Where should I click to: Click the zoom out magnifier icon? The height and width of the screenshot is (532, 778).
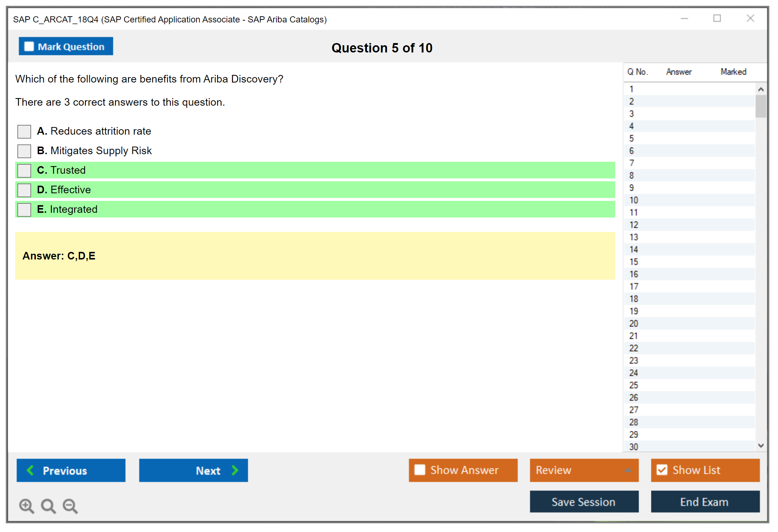(70, 506)
